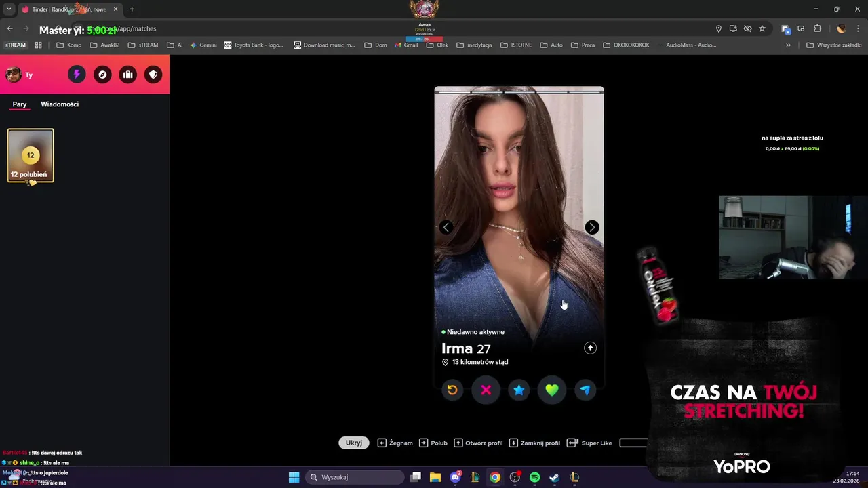Click the Zamknij profil shortcut hint
Viewport: 868px width, 488px height.
(x=534, y=443)
